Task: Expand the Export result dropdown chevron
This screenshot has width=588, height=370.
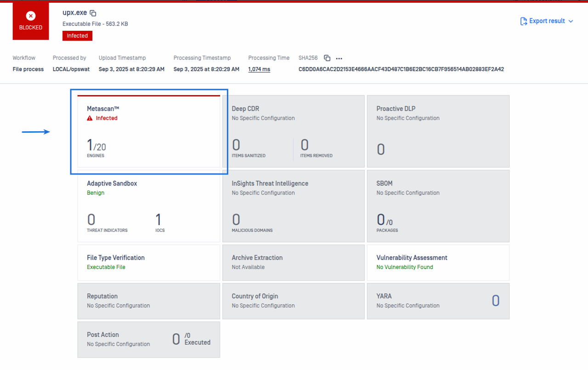Action: coord(571,21)
